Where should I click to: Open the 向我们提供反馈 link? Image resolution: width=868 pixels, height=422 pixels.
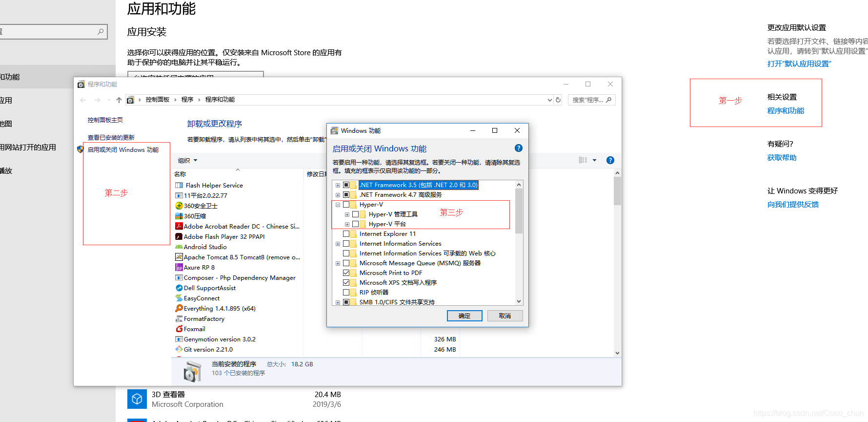tap(793, 205)
